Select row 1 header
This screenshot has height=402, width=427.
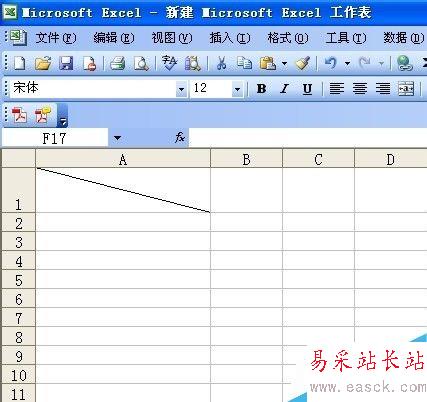click(18, 190)
